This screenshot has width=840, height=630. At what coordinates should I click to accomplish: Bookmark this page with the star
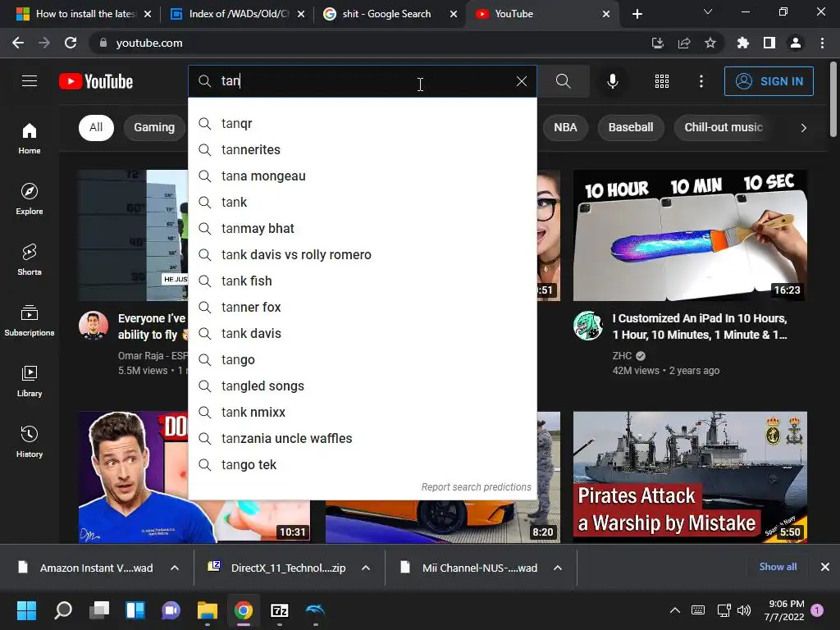[710, 43]
